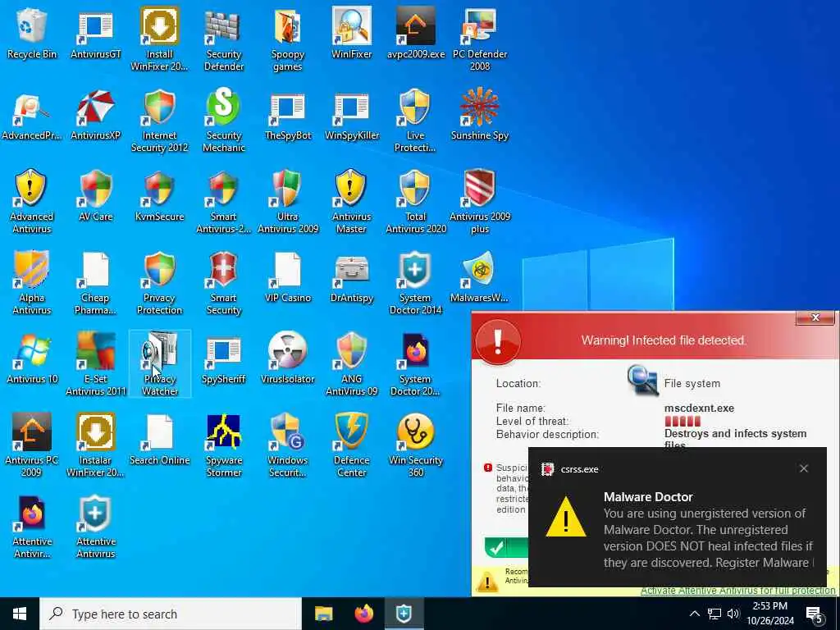Select the Security Defender brick wall icon

pyautogui.click(x=224, y=39)
